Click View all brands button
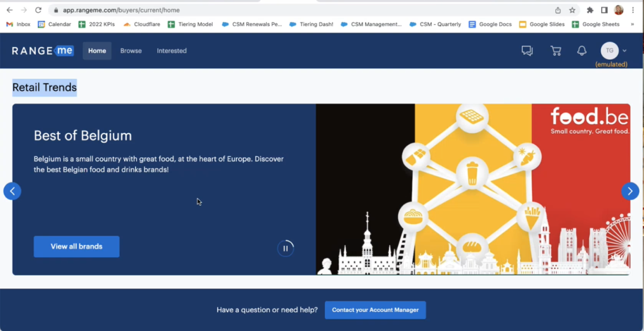The image size is (644, 331). (x=76, y=246)
